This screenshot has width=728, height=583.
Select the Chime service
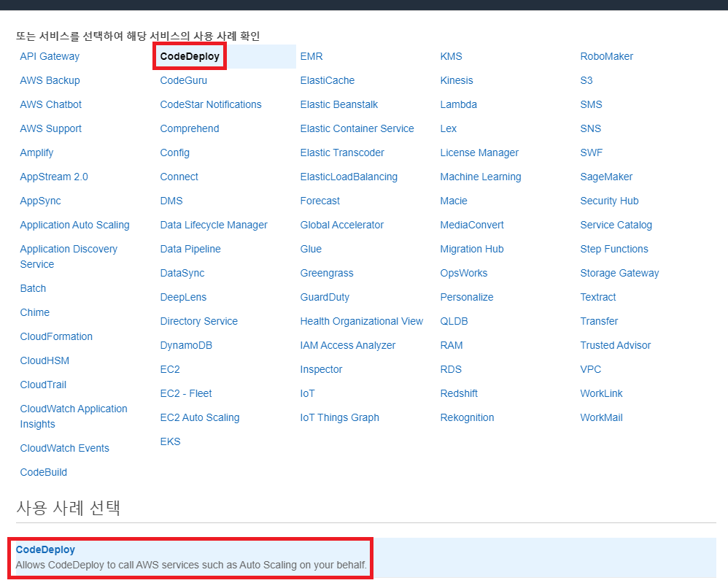click(35, 312)
